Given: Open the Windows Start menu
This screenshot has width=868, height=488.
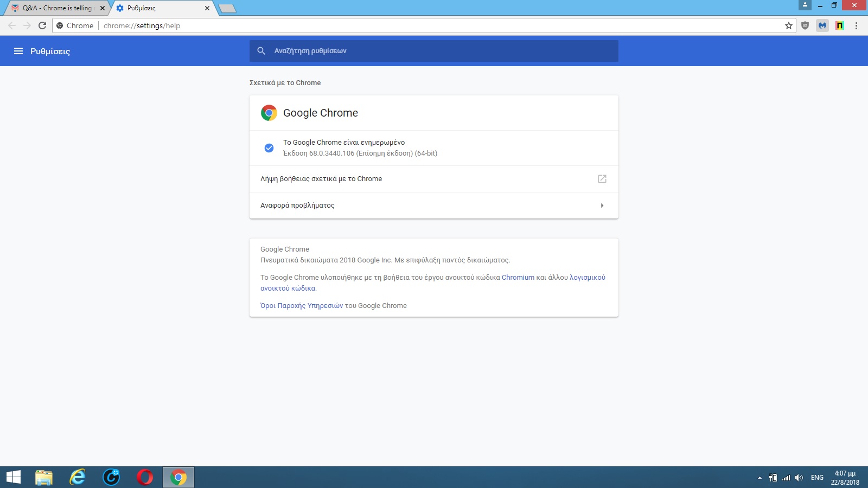Looking at the screenshot, I should coord(14,477).
